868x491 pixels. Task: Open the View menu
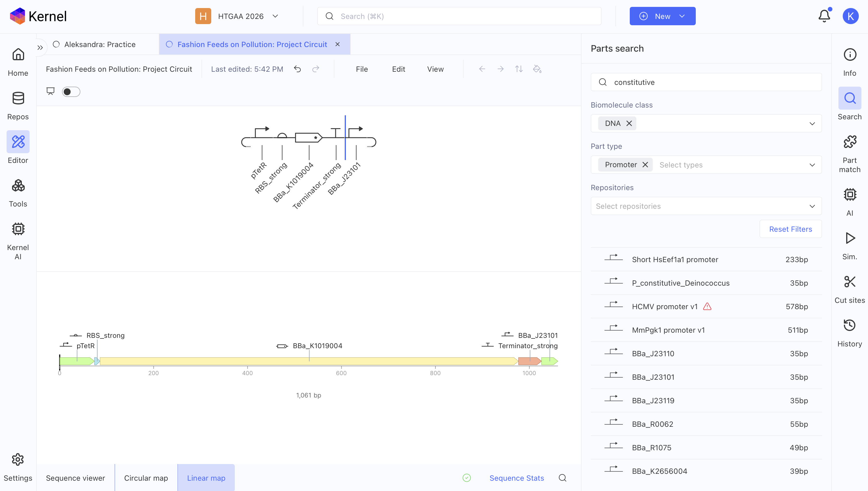435,69
